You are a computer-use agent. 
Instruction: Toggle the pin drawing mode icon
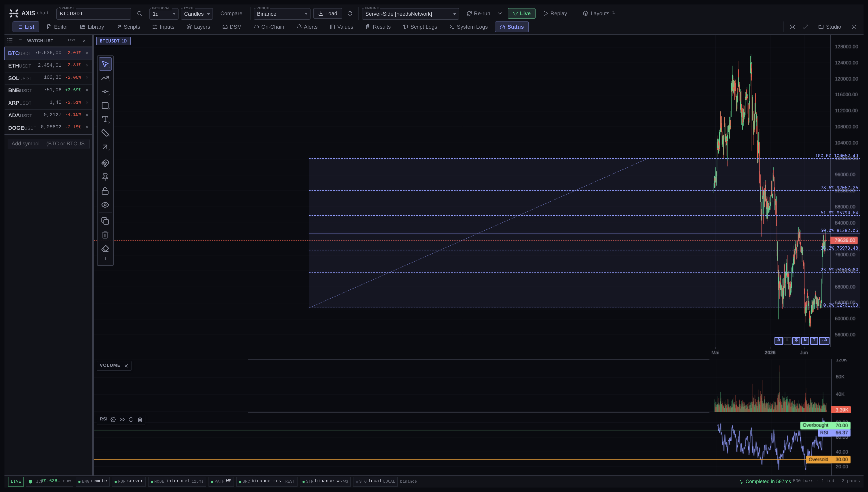click(105, 177)
